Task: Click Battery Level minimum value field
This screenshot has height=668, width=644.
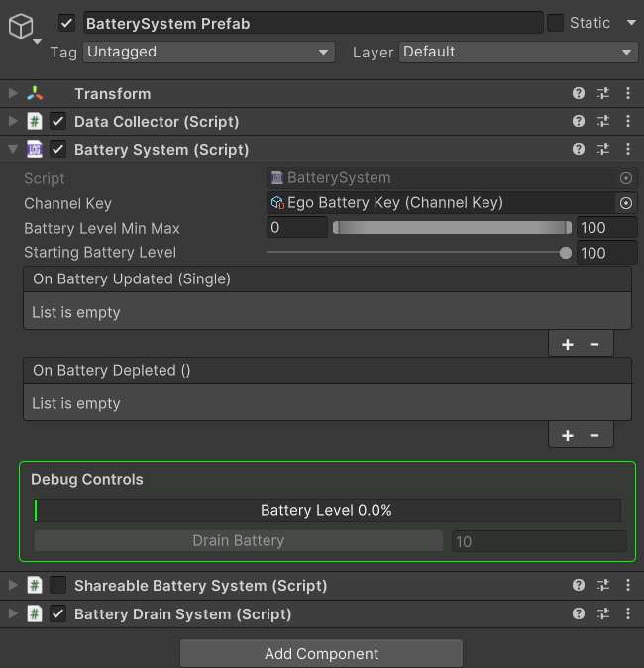Action: [x=297, y=228]
